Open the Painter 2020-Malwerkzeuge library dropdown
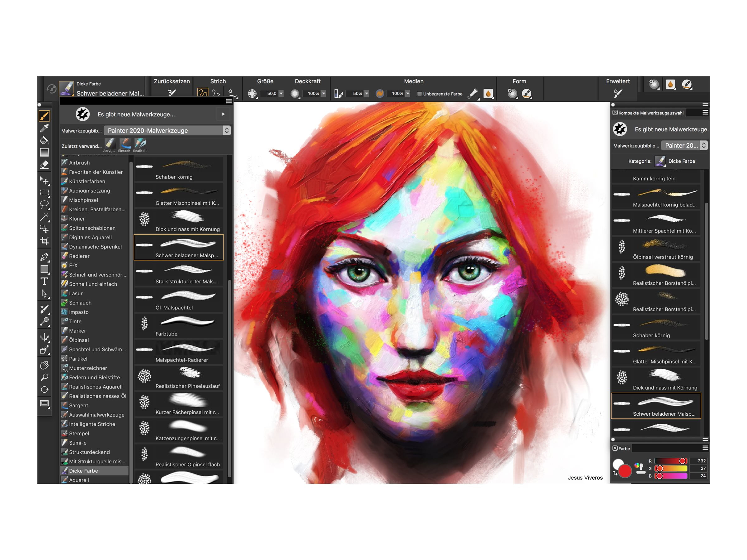 (x=167, y=131)
